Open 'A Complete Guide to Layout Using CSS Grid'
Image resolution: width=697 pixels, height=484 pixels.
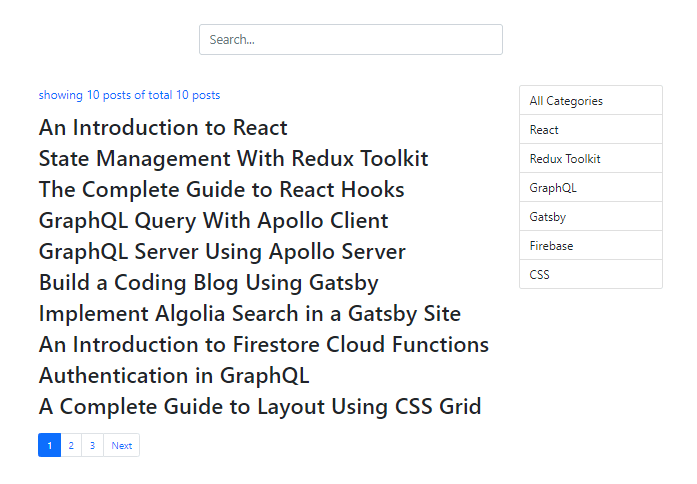[x=260, y=407]
